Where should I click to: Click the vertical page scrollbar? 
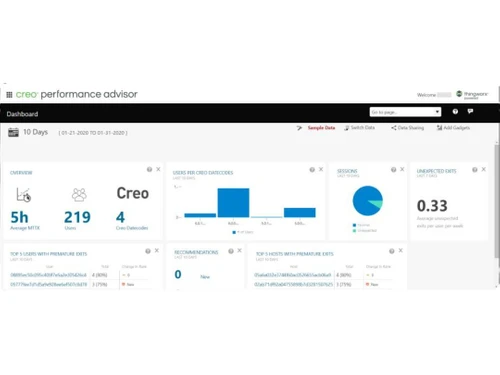pos(497,200)
